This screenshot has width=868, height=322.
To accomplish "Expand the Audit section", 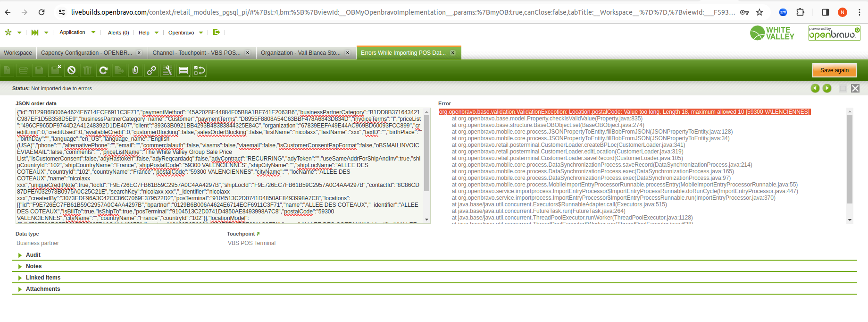I will pos(33,255).
